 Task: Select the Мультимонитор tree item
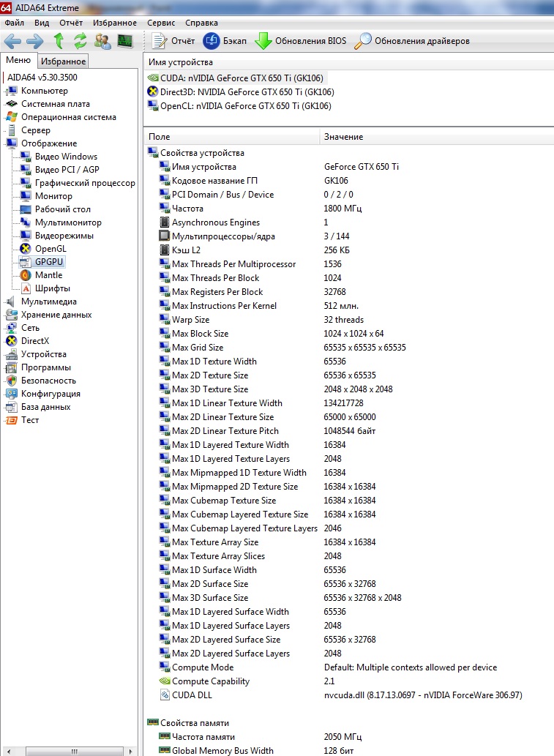pos(68,222)
